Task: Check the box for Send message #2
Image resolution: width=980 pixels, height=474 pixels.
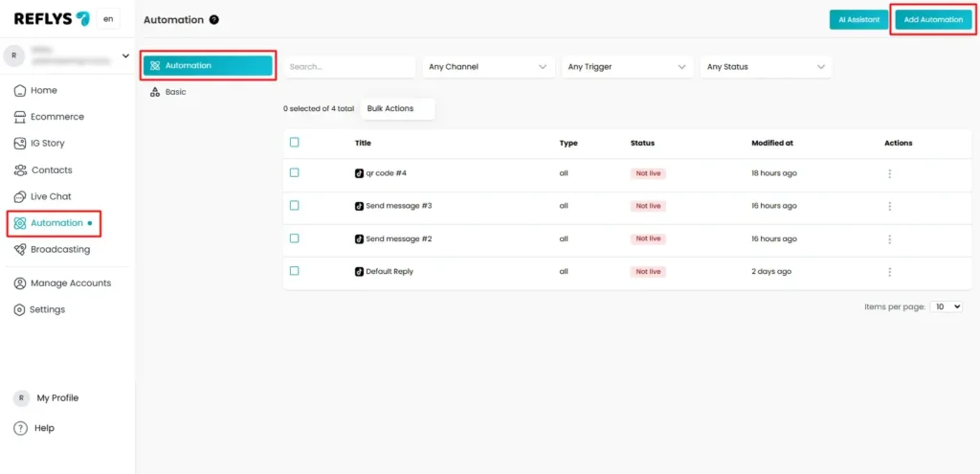Action: pos(295,238)
